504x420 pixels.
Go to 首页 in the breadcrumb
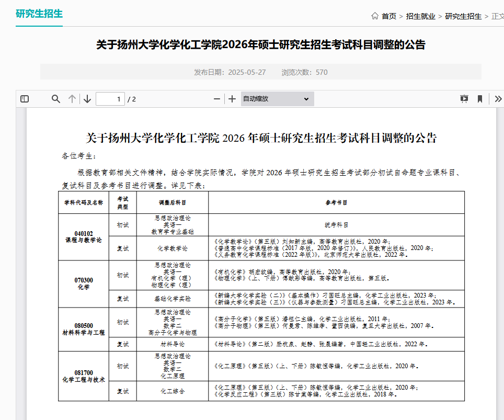pos(389,16)
